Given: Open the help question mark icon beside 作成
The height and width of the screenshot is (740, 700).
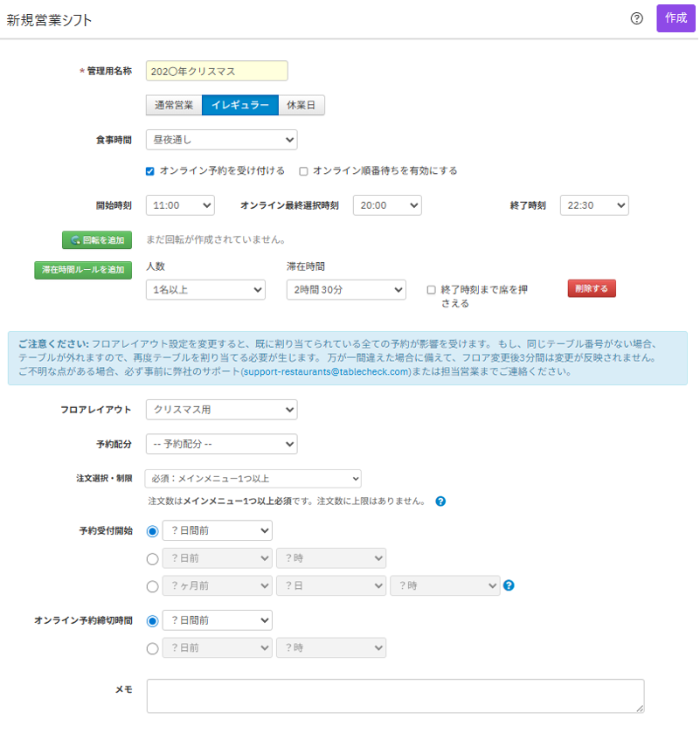Looking at the screenshot, I should pos(637,18).
